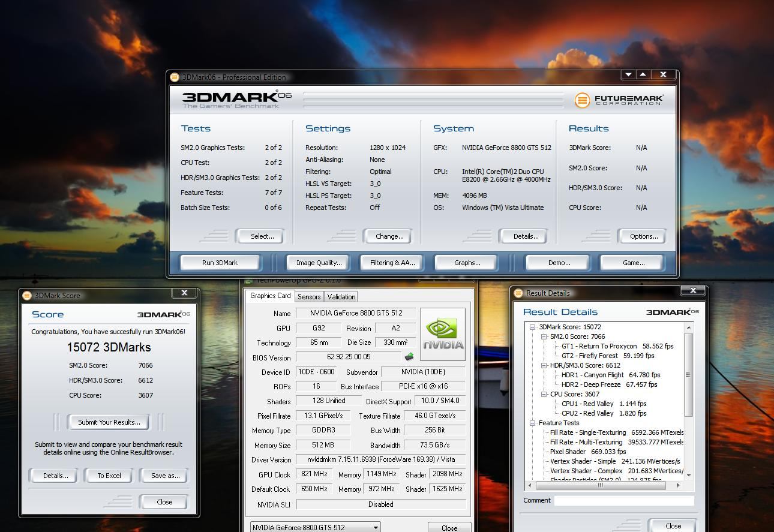Click Close button in Result Details window
This screenshot has width=774, height=532.
[673, 526]
